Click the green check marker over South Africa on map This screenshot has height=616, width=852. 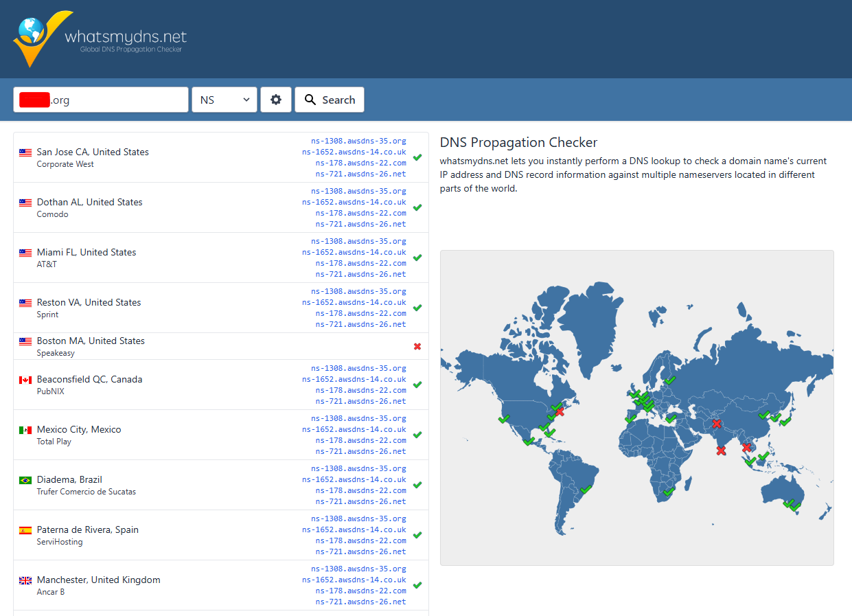tap(669, 492)
